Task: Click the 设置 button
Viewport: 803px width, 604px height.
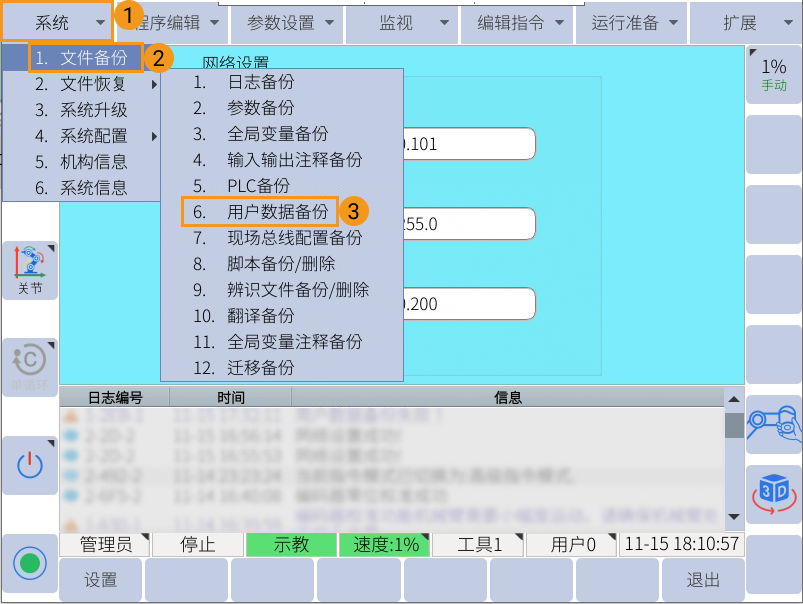Action: (x=100, y=579)
